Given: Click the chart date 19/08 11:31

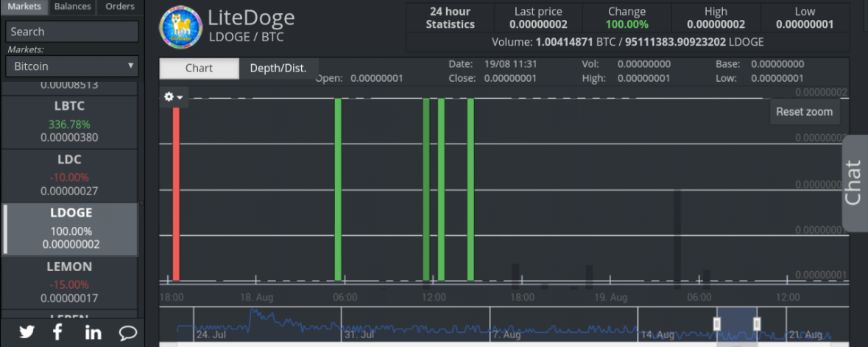Looking at the screenshot, I should tap(510, 64).
